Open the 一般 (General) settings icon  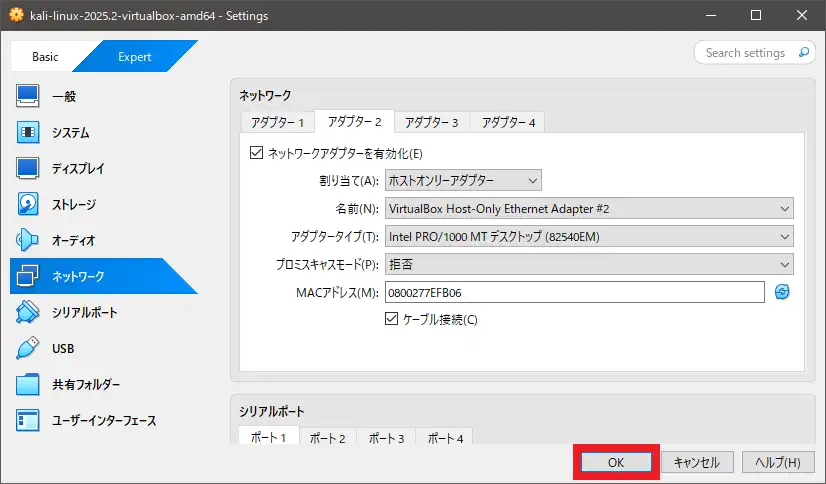point(27,96)
